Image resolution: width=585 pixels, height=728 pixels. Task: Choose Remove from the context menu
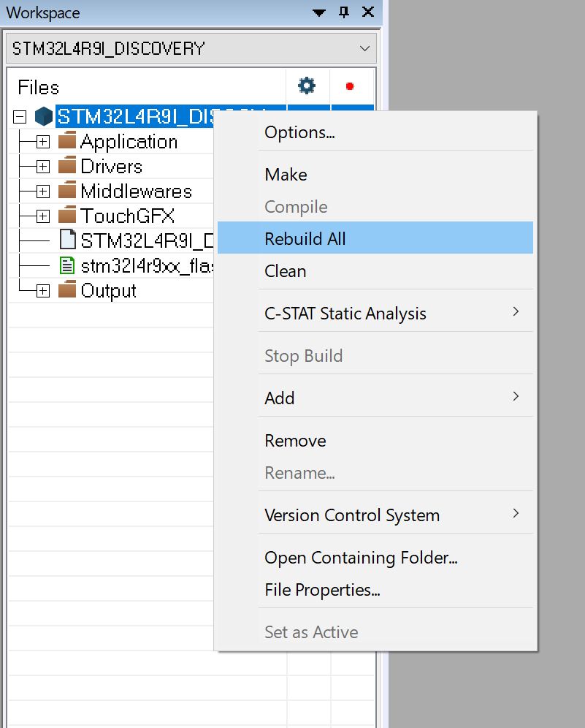tap(375, 440)
